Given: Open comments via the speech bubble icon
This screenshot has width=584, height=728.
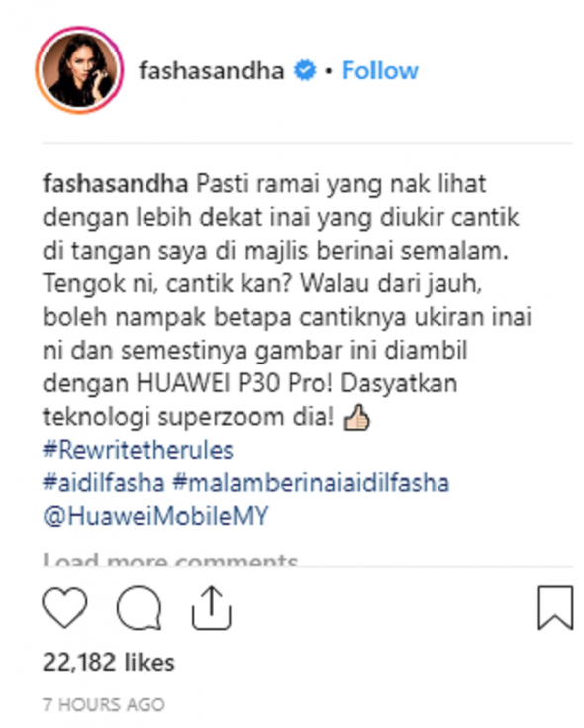Looking at the screenshot, I should pyautogui.click(x=139, y=608).
